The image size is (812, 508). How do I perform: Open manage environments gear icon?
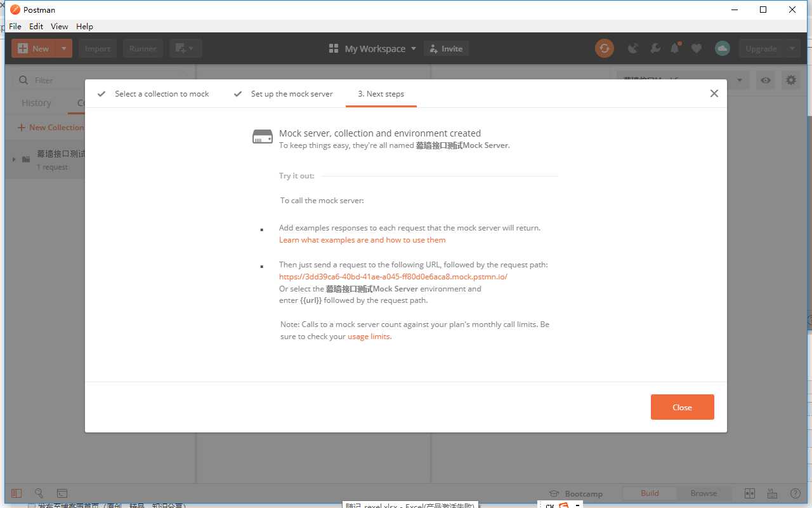pos(790,80)
